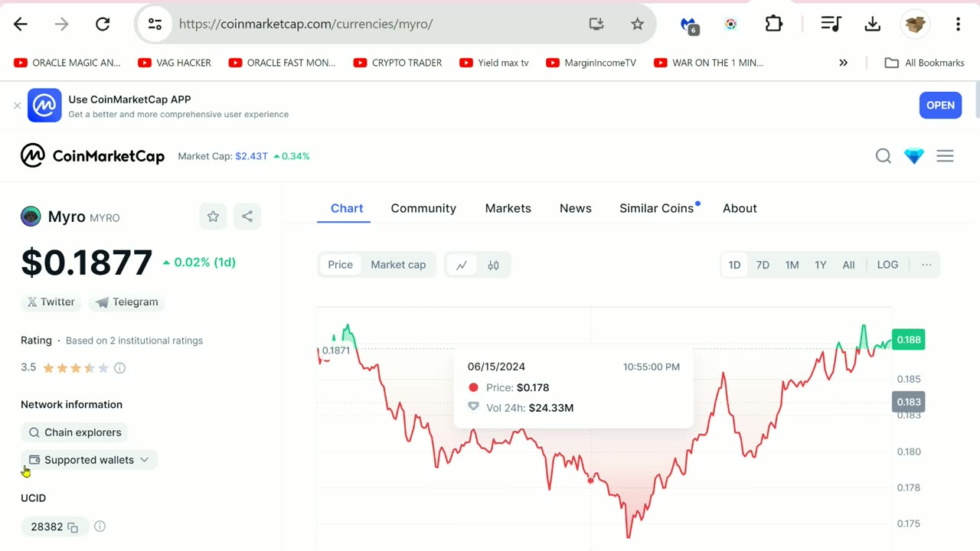The width and height of the screenshot is (980, 551).
Task: Bookmark this page with the star icon
Action: (x=637, y=24)
